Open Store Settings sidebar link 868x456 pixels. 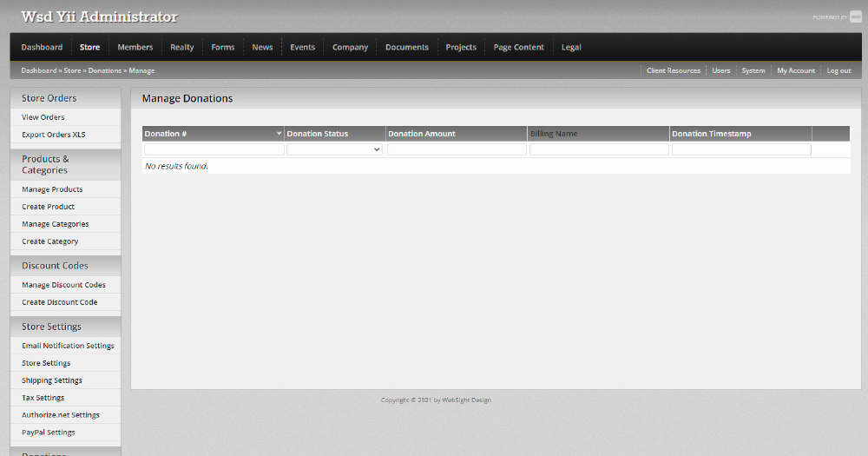pyautogui.click(x=46, y=363)
